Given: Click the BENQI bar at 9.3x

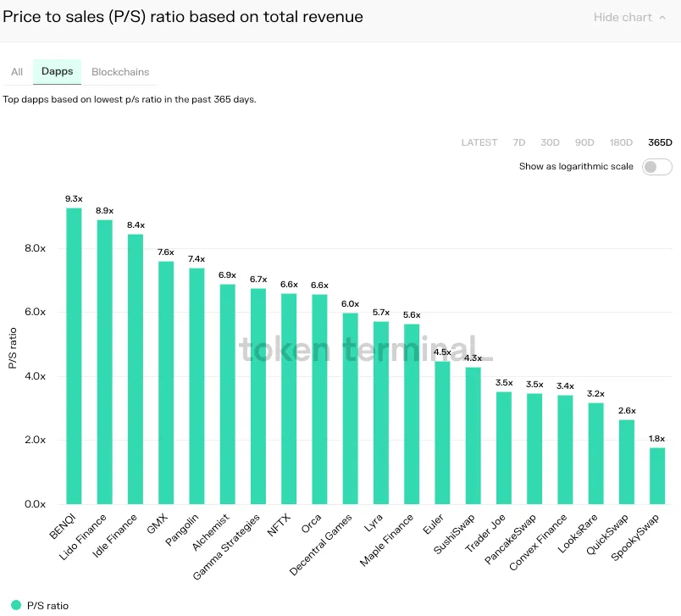Looking at the screenshot, I should pos(74,356).
